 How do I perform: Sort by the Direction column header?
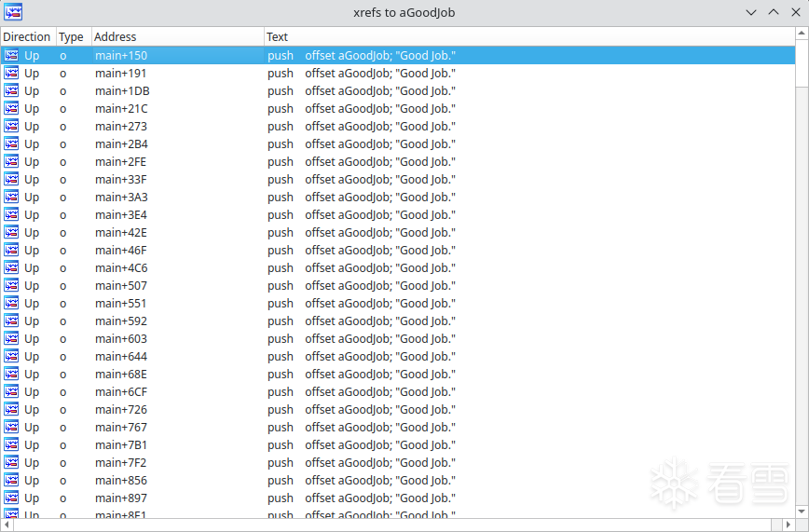27,36
